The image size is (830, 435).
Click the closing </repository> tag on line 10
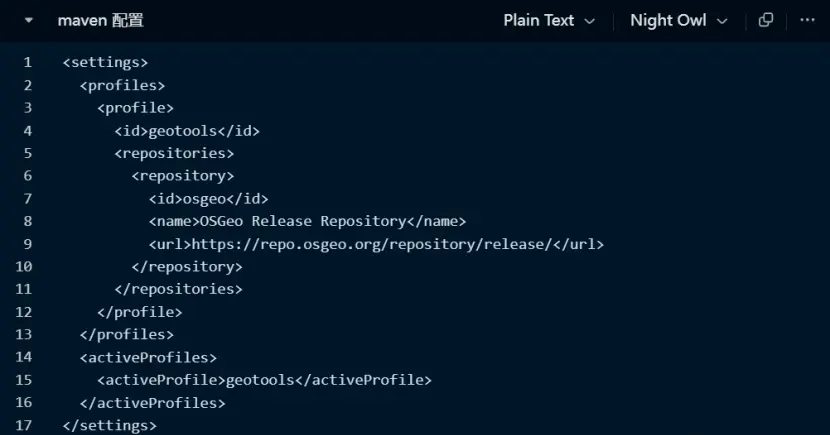[x=187, y=266]
